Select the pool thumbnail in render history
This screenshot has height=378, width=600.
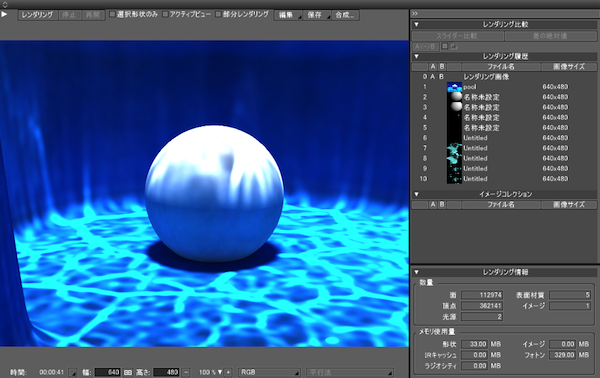[455, 87]
